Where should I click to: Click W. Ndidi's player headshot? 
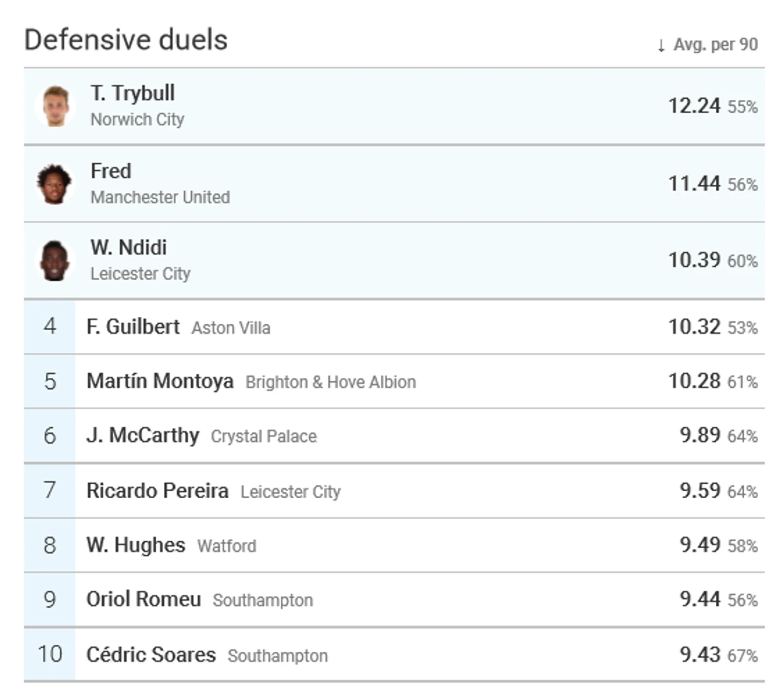[54, 261]
